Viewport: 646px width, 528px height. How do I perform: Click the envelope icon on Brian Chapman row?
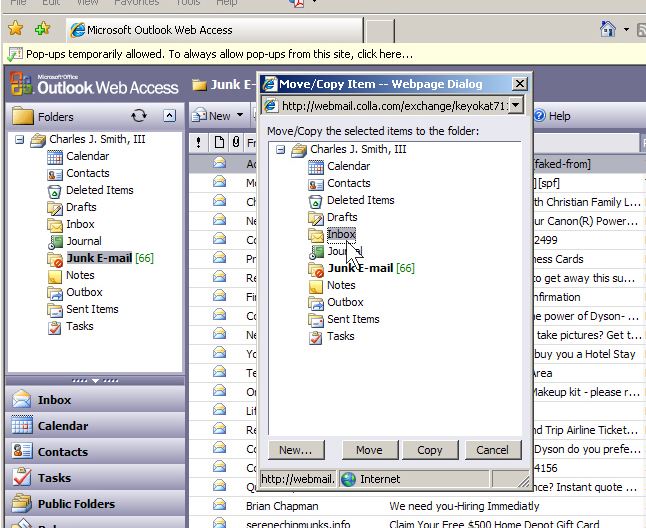click(220, 504)
